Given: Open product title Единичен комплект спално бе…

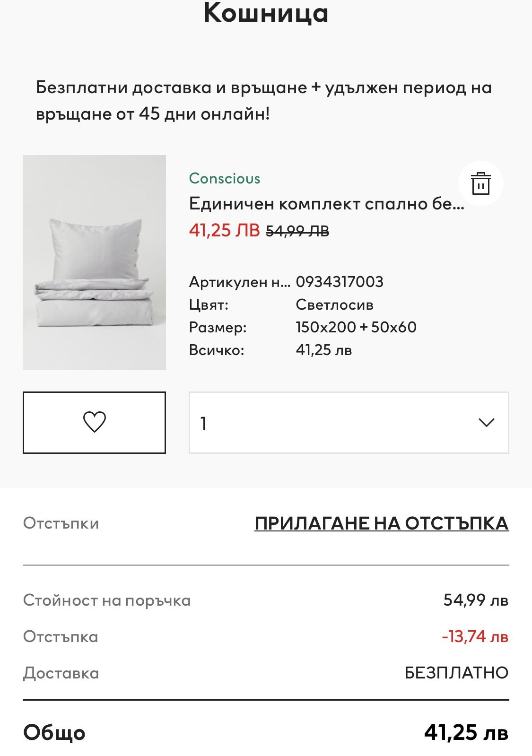Looking at the screenshot, I should pos(326,204).
